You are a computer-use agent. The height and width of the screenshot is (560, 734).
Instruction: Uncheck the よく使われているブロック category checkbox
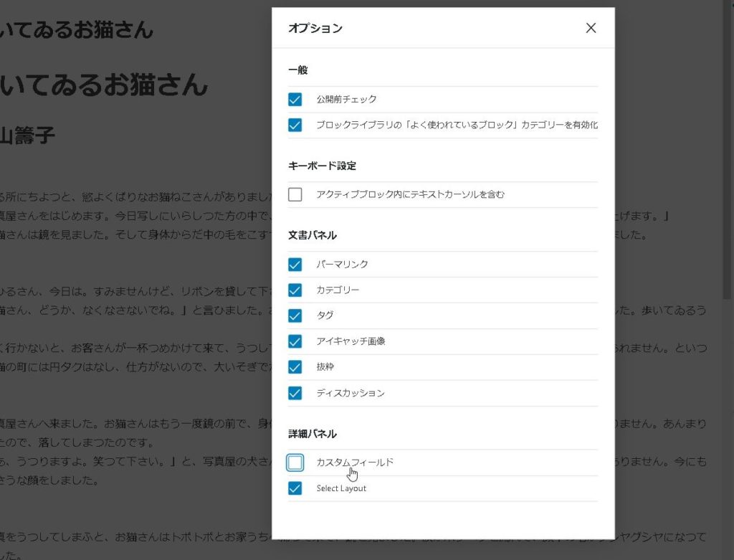(295, 125)
